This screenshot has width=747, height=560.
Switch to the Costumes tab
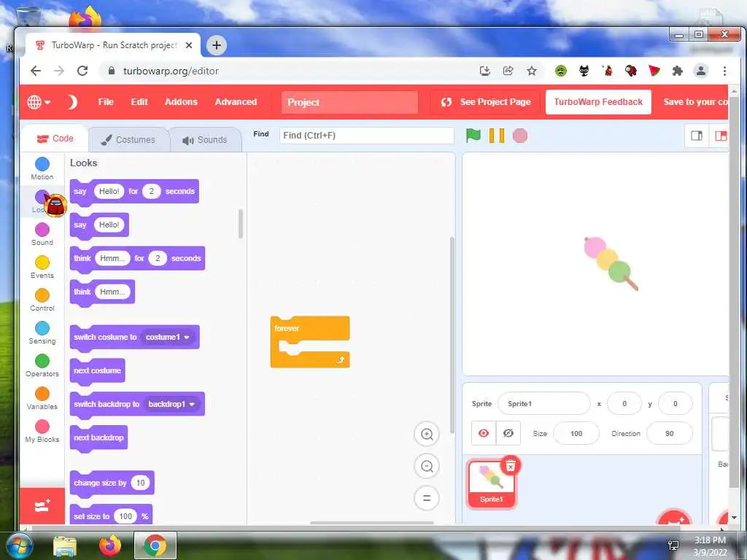tap(128, 139)
